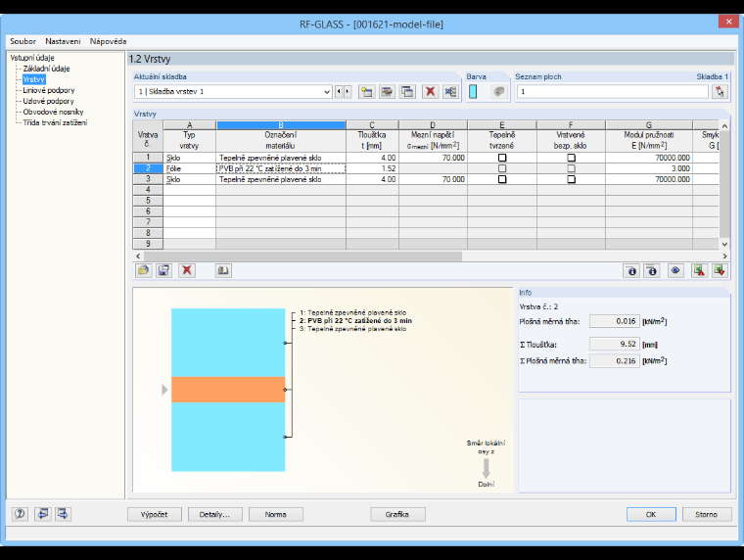Viewport: 744px width, 560px height.
Task: Click the first info icon below the table
Action: pyautogui.click(x=631, y=270)
